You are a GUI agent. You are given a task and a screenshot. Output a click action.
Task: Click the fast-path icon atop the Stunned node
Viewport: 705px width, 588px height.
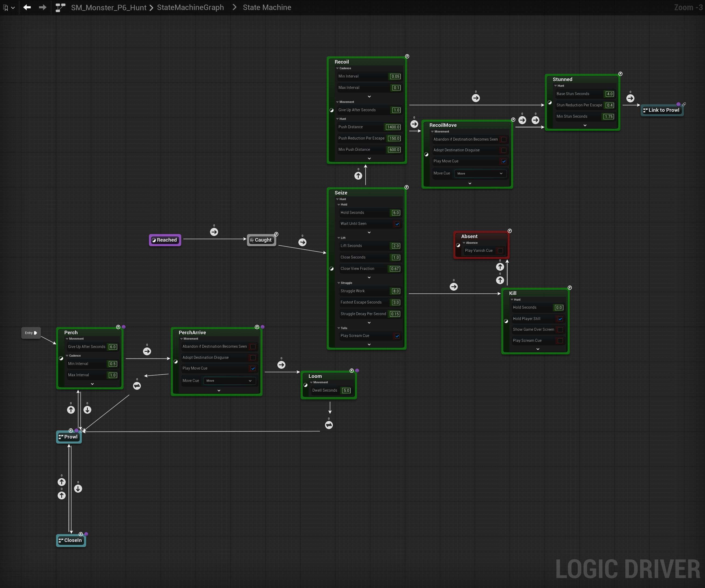coord(620,74)
